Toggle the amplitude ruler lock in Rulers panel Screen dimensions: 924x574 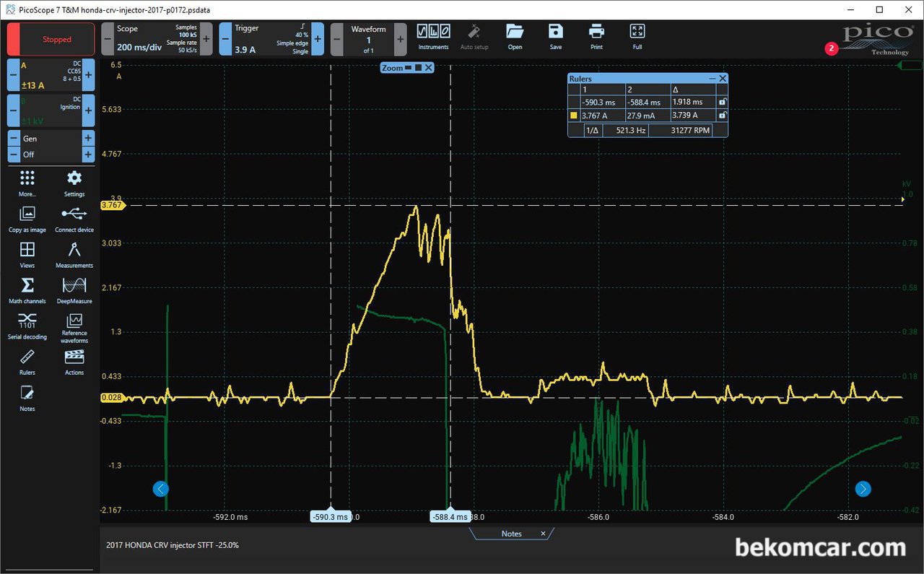pos(722,116)
